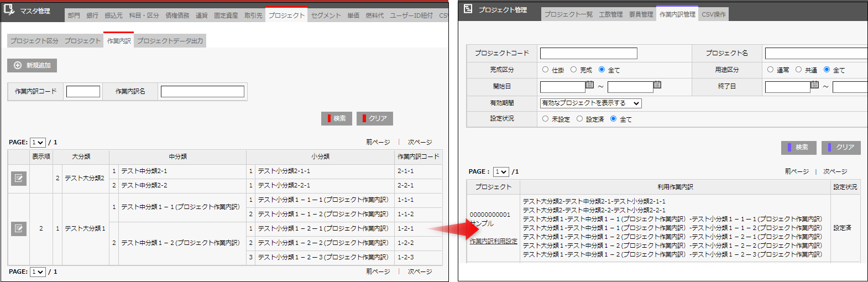Select the 共通 radio button in 用途区分
This screenshot has height=282, width=868.
(798, 70)
